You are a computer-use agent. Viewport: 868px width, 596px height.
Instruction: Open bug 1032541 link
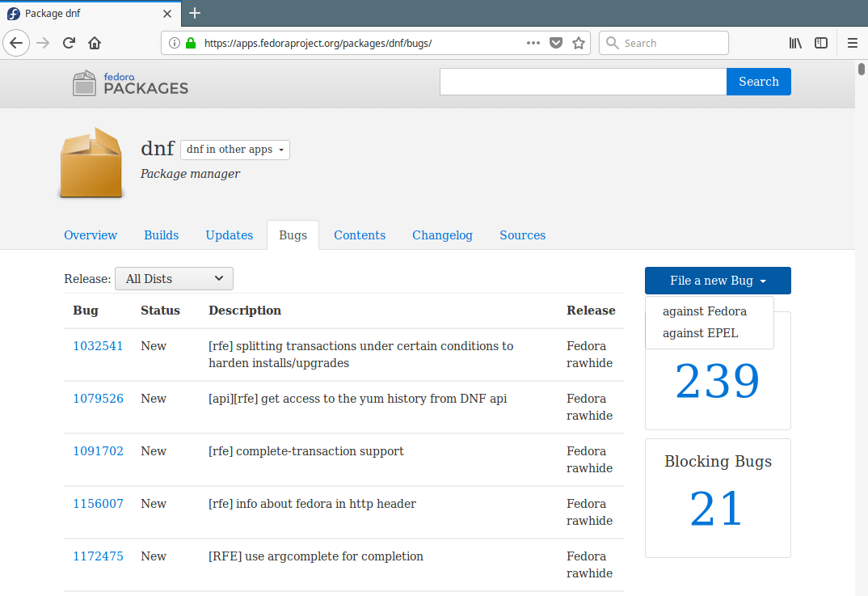(x=98, y=346)
